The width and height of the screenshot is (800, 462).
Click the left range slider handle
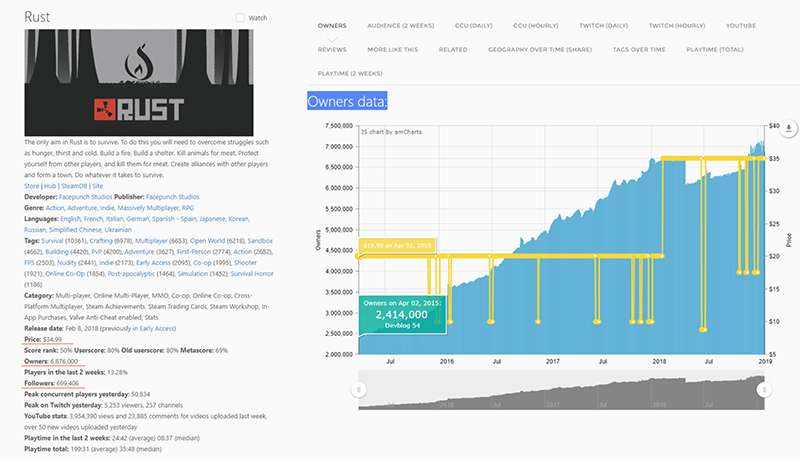click(359, 390)
